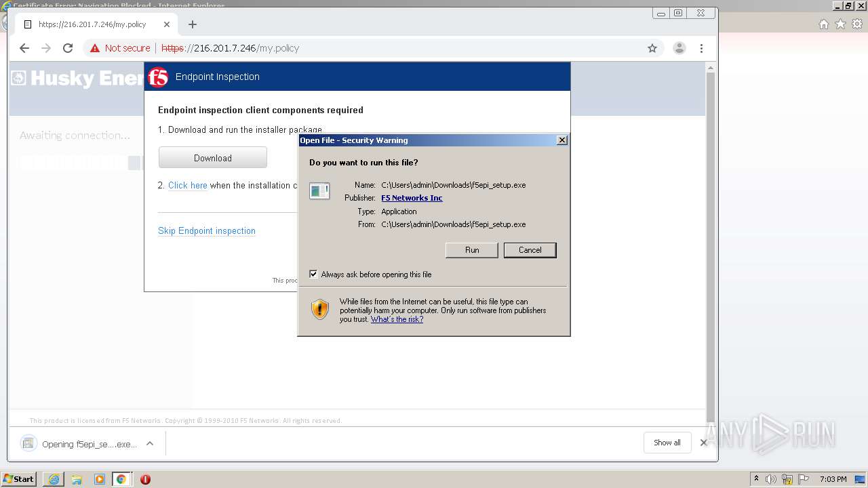Screen dimensions: 868x488
Task: Open the Chrome profile avatar
Action: pos(679,48)
